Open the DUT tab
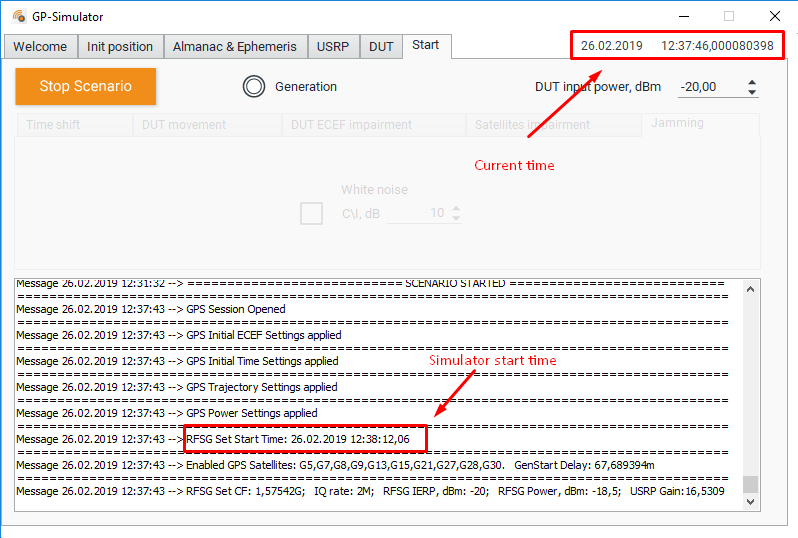Image resolution: width=798 pixels, height=538 pixels. click(x=381, y=47)
